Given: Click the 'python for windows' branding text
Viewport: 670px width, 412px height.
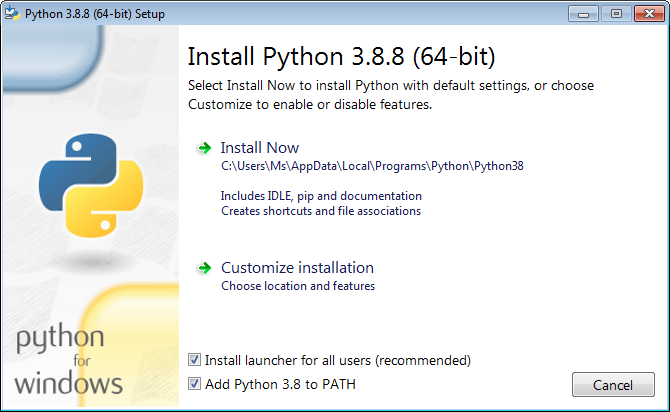Looking at the screenshot, I should pyautogui.click(x=68, y=359).
